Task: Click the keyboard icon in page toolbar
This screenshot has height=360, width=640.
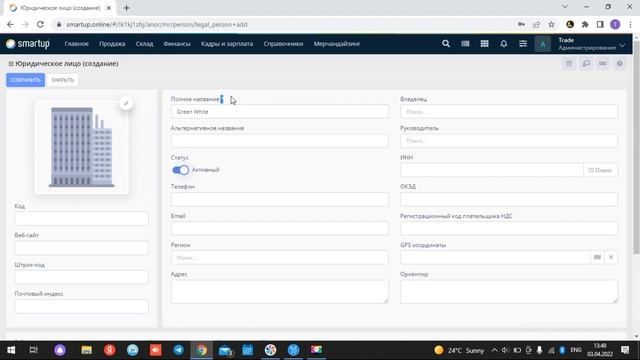Action: pyautogui.click(x=603, y=64)
